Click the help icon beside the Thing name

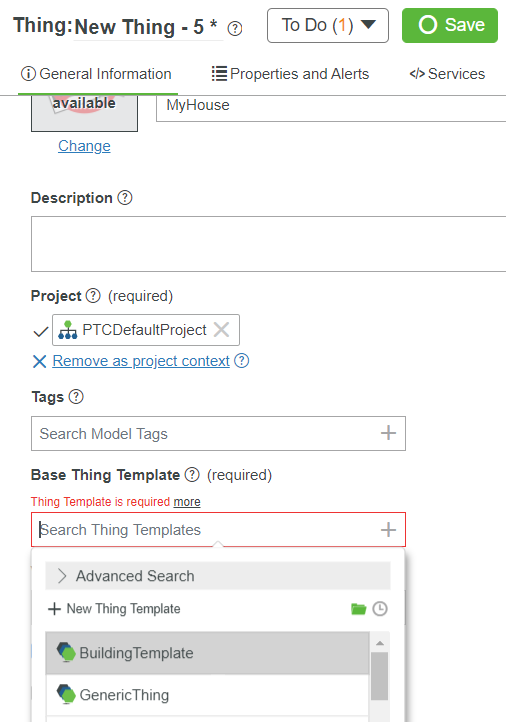tap(235, 29)
